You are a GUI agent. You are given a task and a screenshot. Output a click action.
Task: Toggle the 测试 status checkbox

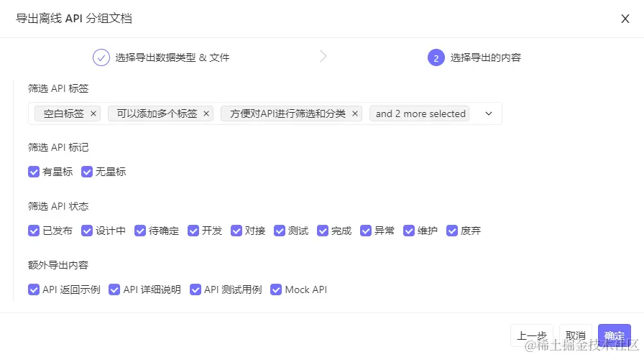point(280,231)
